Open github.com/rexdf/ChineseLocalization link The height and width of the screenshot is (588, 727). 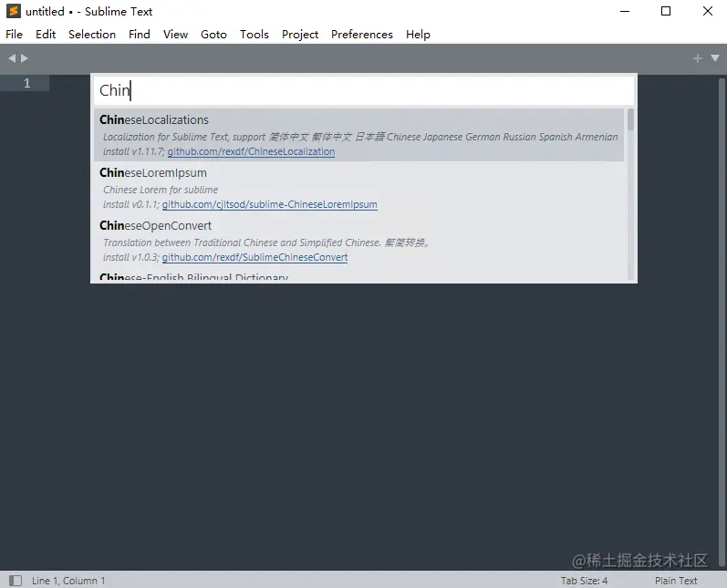[251, 151]
